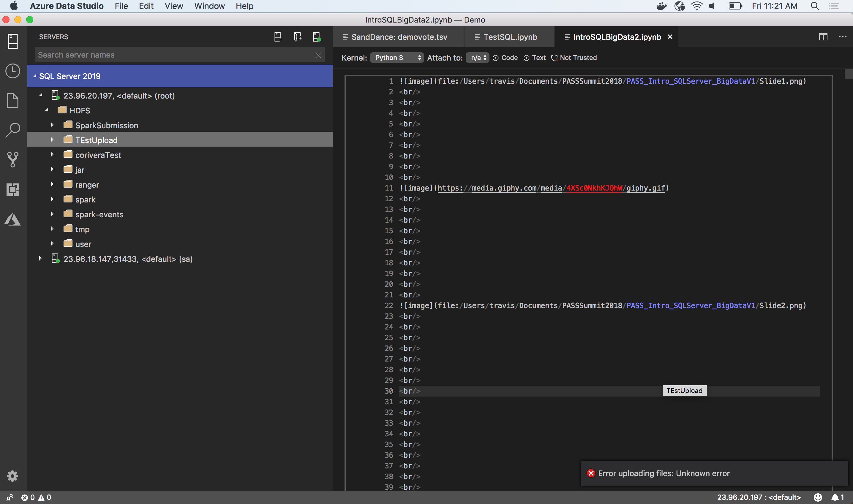Open Task History clock icon in the sidebar
Viewport: 853px width, 504px height.
point(13,71)
